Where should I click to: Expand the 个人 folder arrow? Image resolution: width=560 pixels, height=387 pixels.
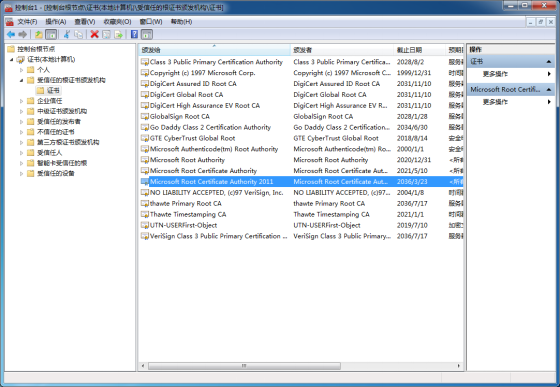point(21,70)
